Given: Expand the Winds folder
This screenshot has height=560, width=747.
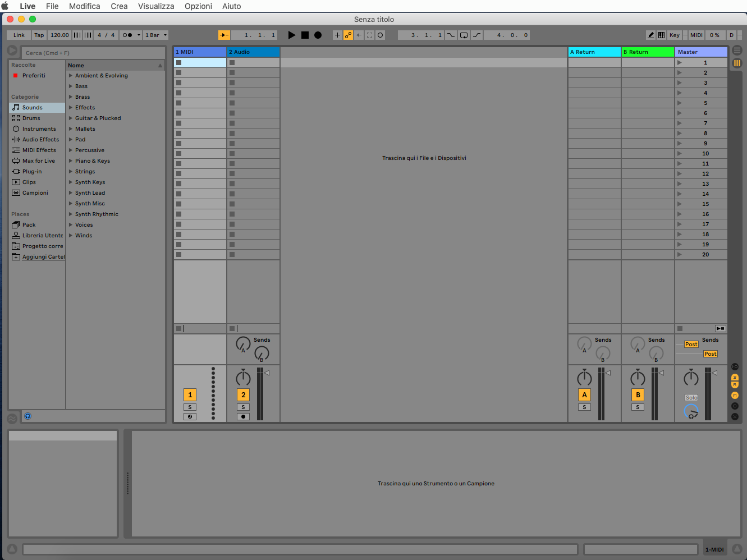Looking at the screenshot, I should click(71, 236).
